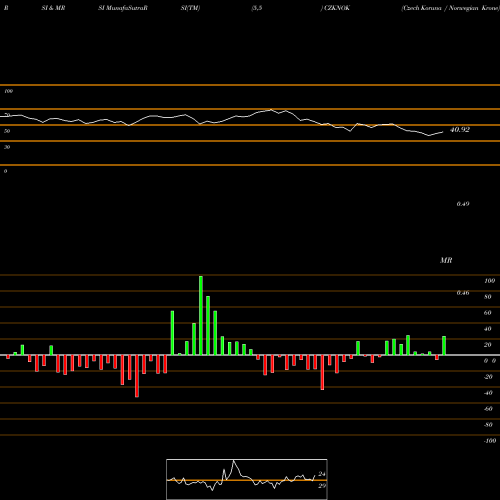Click the RSI scale label 50 on left
Image resolution: width=500 pixels, height=500 pixels.
click(7, 131)
